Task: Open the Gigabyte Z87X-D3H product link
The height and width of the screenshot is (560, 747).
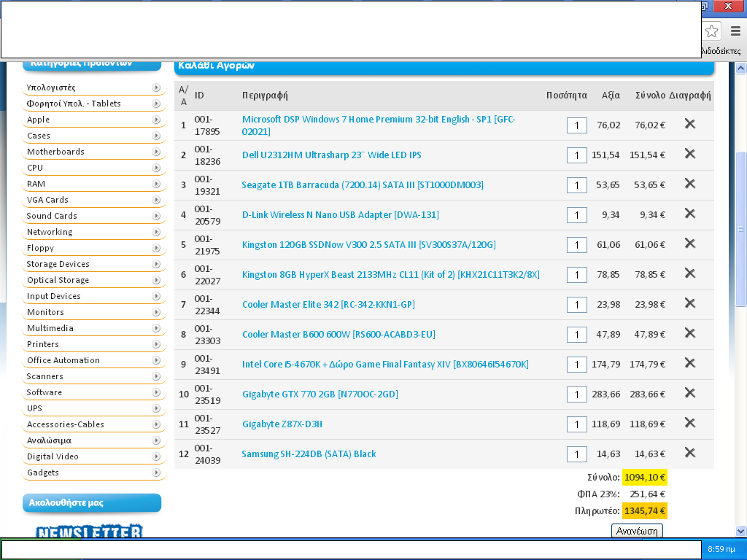Action: click(x=282, y=424)
